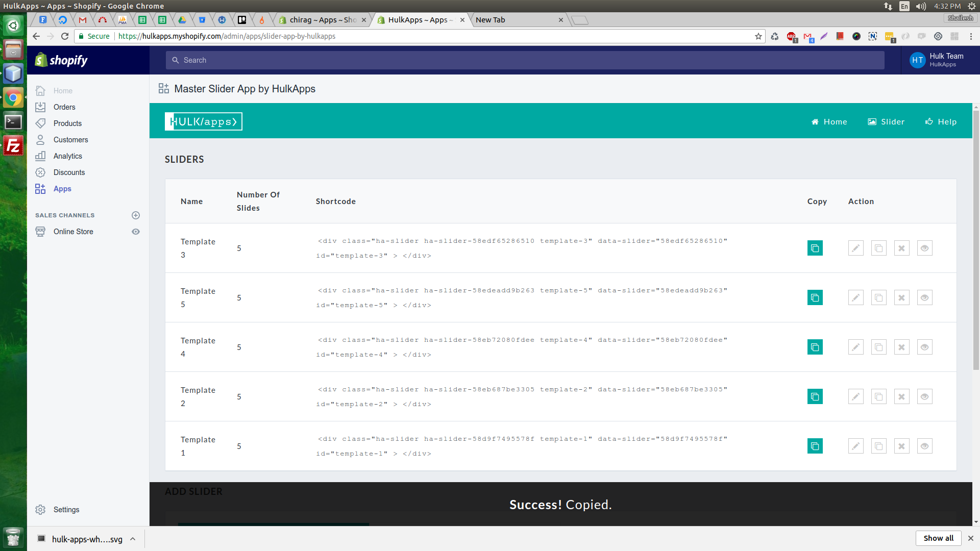Go to Shopify Home in sidebar
Screen dimensions: 980x551
(x=54, y=91)
